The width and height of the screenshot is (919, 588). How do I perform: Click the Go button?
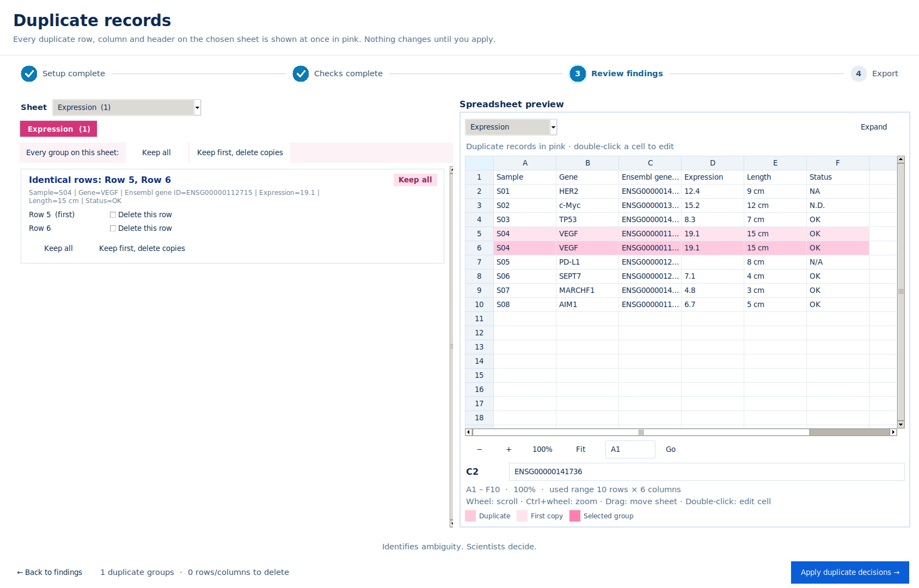point(671,449)
